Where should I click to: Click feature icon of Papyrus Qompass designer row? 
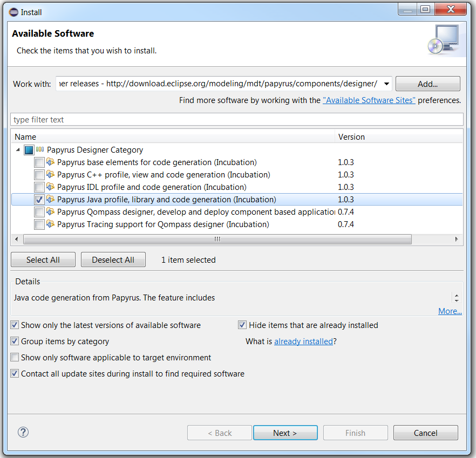(50, 212)
